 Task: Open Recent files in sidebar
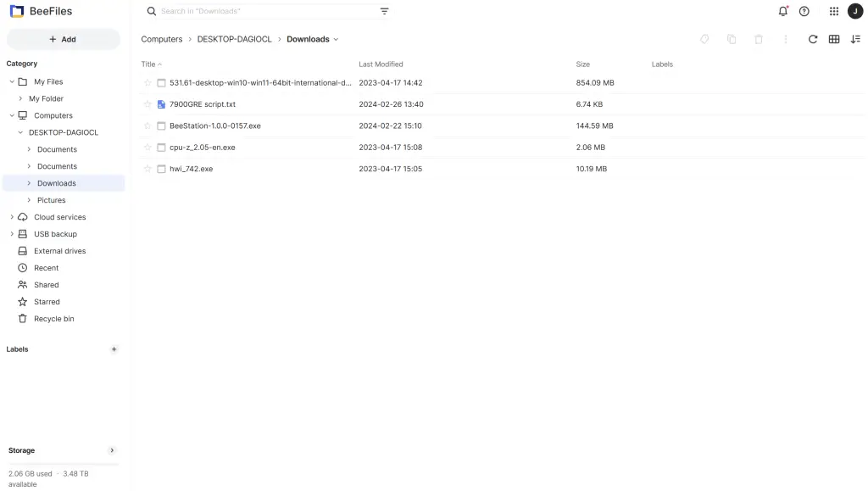[47, 268]
